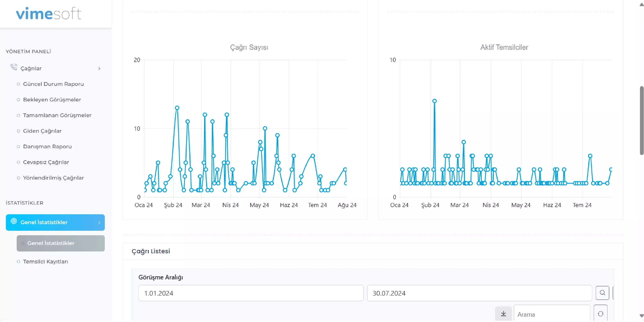Image resolution: width=644 pixels, height=322 pixels.
Task: Click the phone icon next to Çağrılar
Action: pyautogui.click(x=14, y=67)
